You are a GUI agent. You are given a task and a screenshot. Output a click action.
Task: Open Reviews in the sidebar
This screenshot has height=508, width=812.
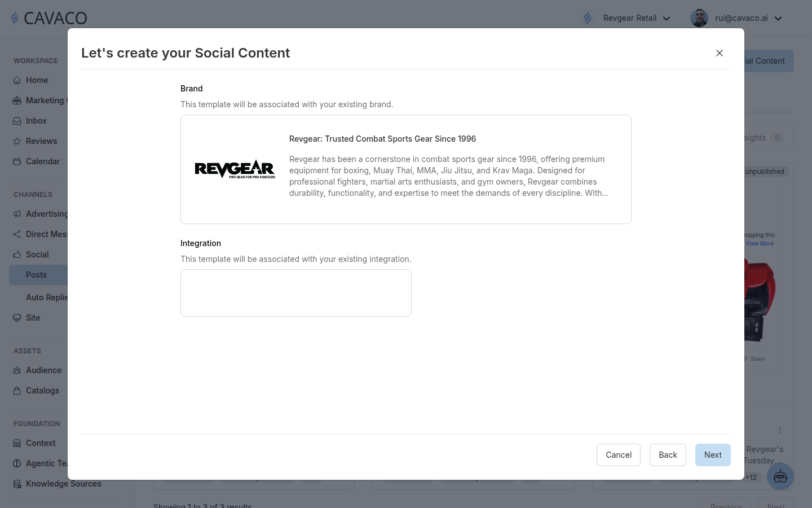point(41,141)
